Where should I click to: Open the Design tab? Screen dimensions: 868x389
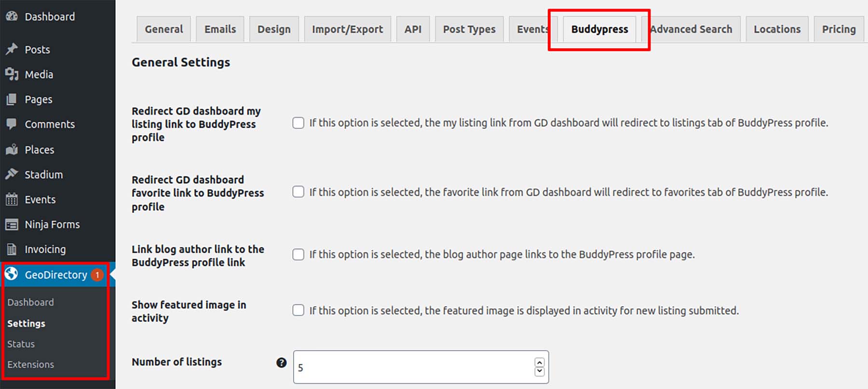274,29
